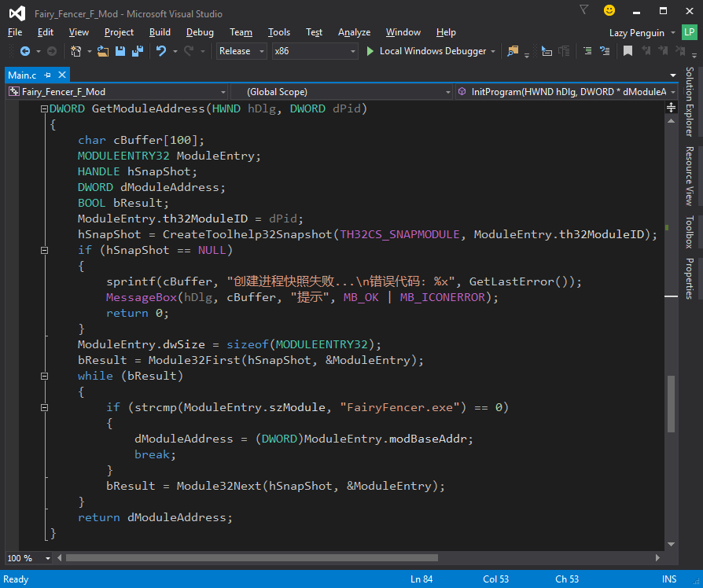Screen dimensions: 703x588
Task: Start debugging with the green play icon
Action: click(x=370, y=51)
